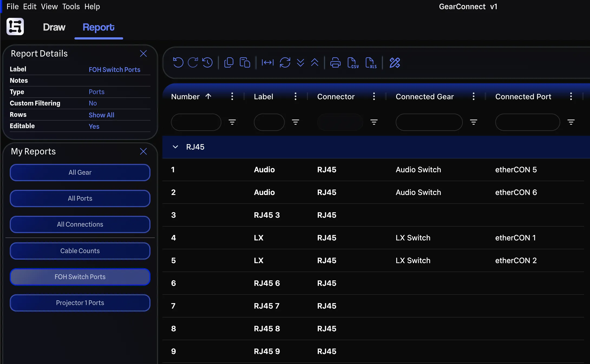Collapse all groups with double chevron up

pyautogui.click(x=314, y=62)
